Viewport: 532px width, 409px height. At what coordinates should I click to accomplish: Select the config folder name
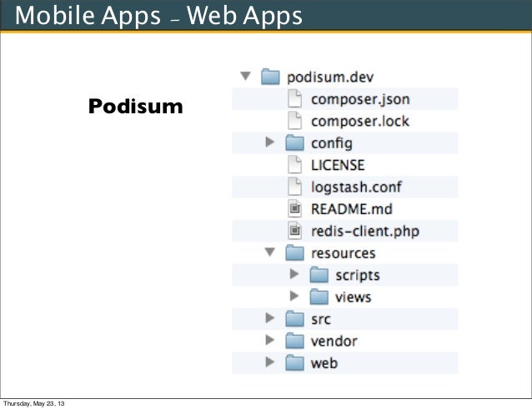(x=332, y=143)
